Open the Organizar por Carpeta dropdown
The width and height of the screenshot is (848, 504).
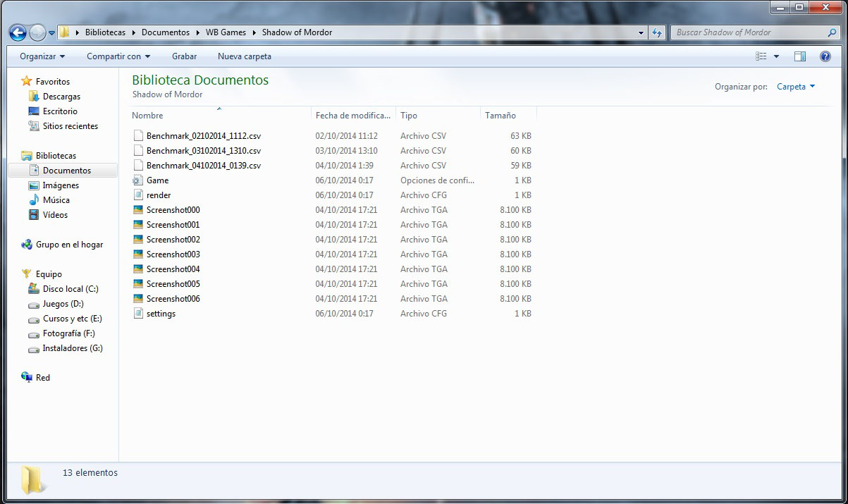click(796, 87)
